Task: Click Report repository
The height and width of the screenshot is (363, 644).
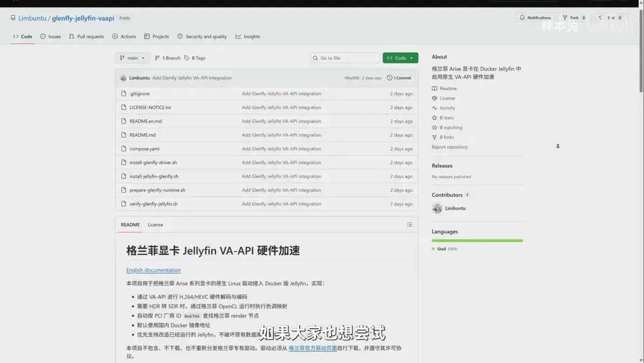Action: [450, 147]
